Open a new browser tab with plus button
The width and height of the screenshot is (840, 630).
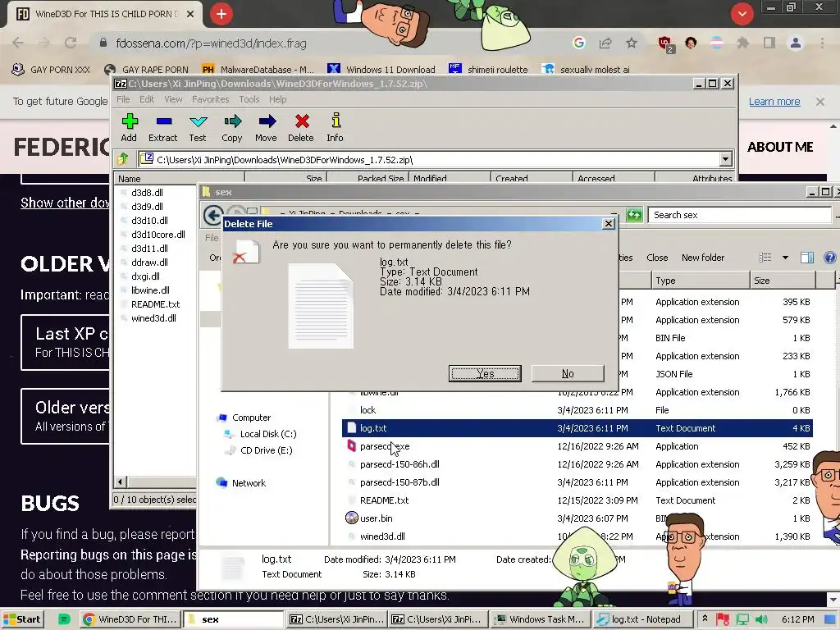pos(221,14)
